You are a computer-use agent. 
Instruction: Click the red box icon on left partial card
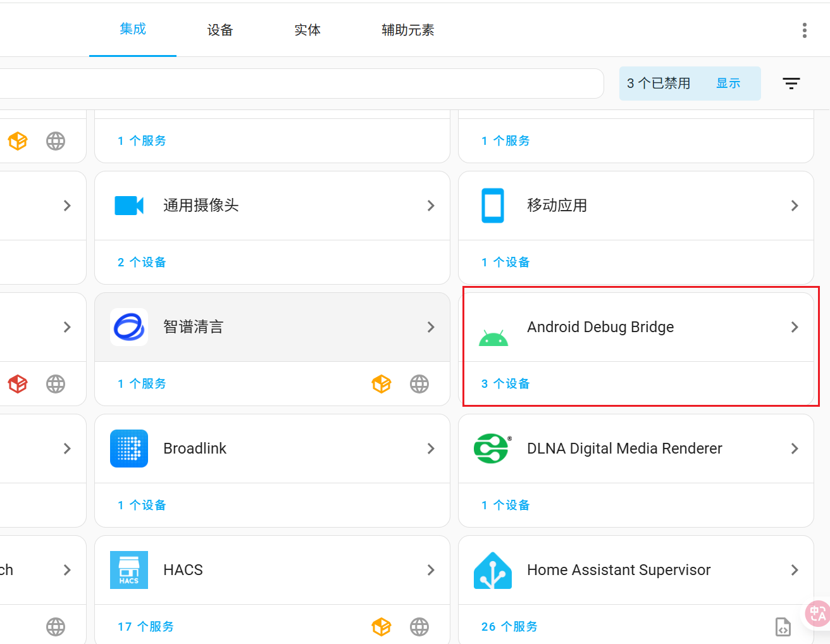pos(18,384)
